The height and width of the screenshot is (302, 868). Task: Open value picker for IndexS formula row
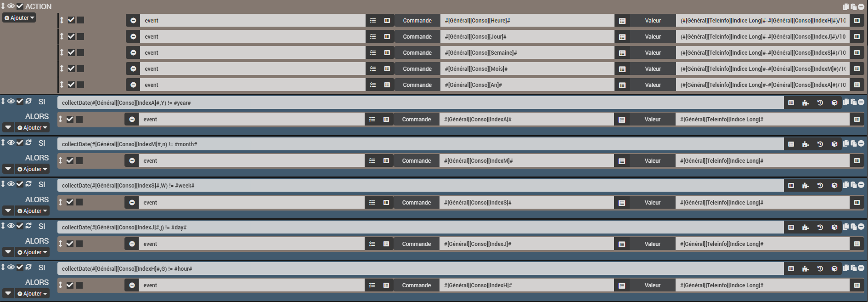[x=857, y=52]
